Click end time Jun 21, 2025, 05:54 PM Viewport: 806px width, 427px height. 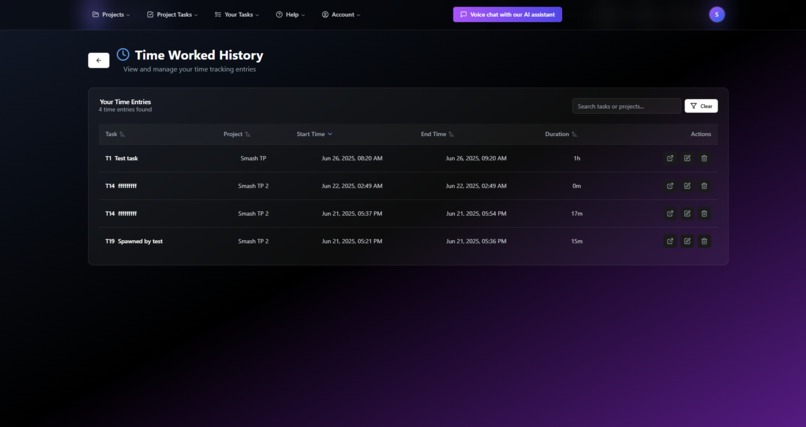476,213
